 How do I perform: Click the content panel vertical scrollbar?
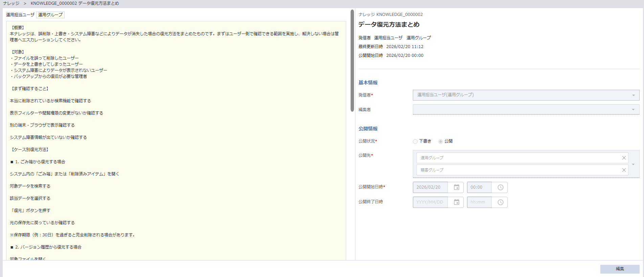[x=352, y=61]
